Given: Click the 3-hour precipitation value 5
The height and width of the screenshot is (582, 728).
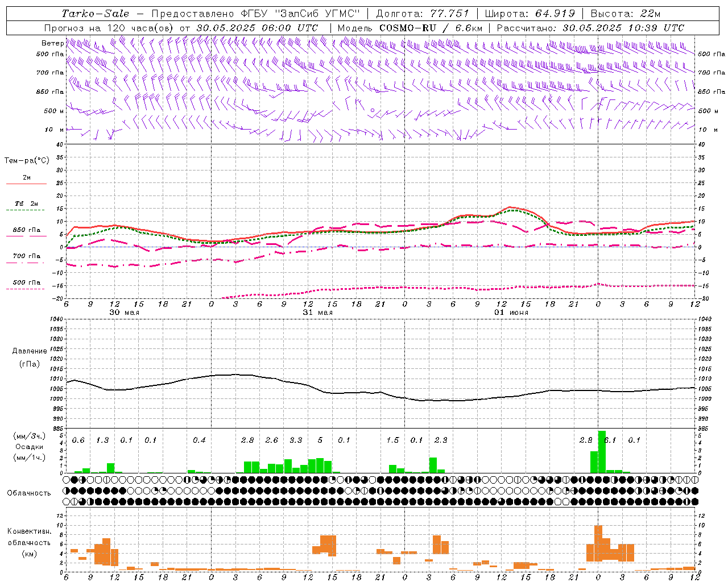Looking at the screenshot, I should [320, 440].
